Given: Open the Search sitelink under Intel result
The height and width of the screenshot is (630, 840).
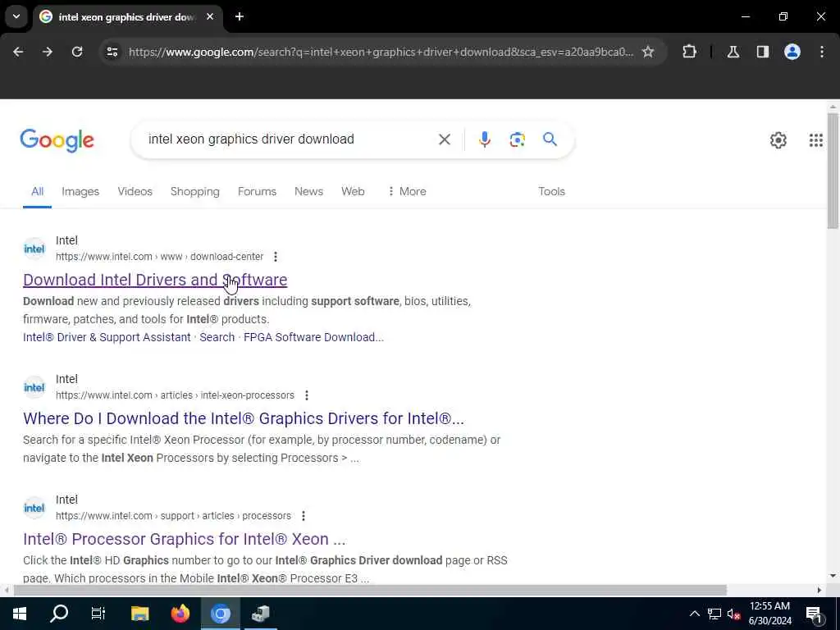Looking at the screenshot, I should (x=217, y=337).
